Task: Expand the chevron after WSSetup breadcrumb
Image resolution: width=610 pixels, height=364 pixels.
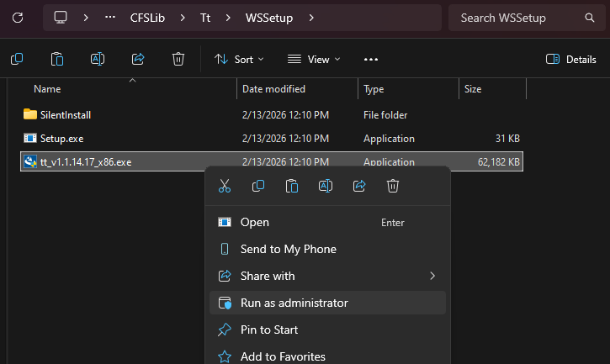Action: coord(312,18)
